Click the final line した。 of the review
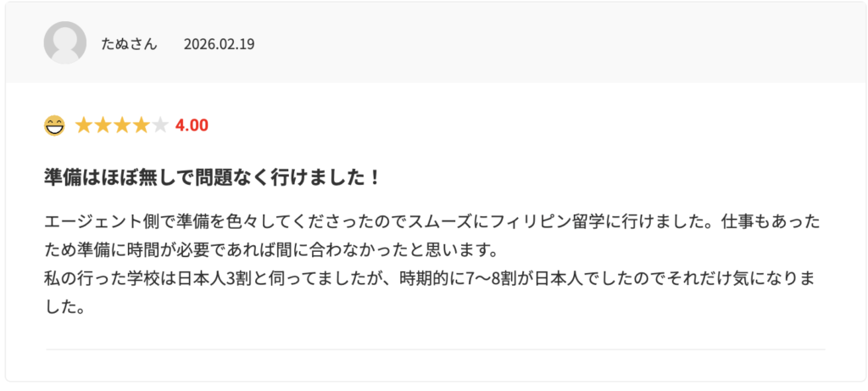The image size is (868, 391). [x=64, y=307]
